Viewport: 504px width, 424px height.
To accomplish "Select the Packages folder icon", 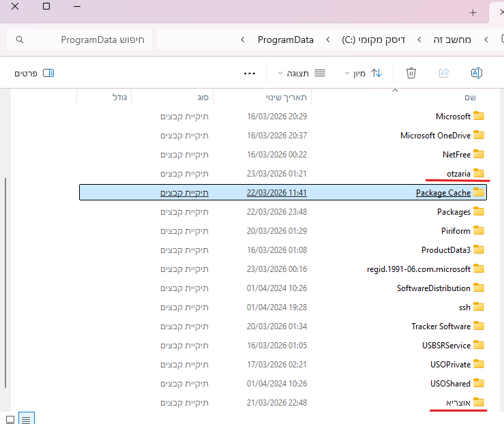I will coord(479,212).
